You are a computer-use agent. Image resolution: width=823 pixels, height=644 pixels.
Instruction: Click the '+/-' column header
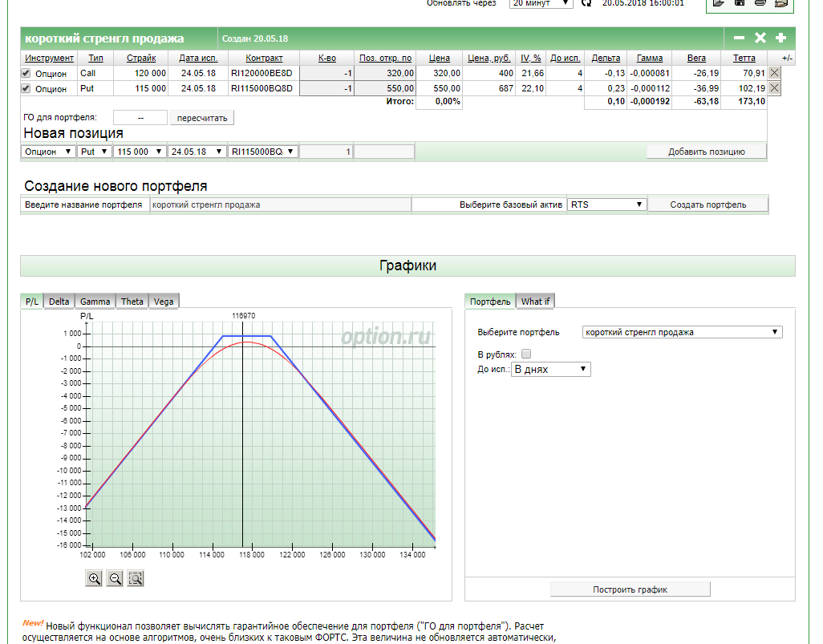click(787, 59)
